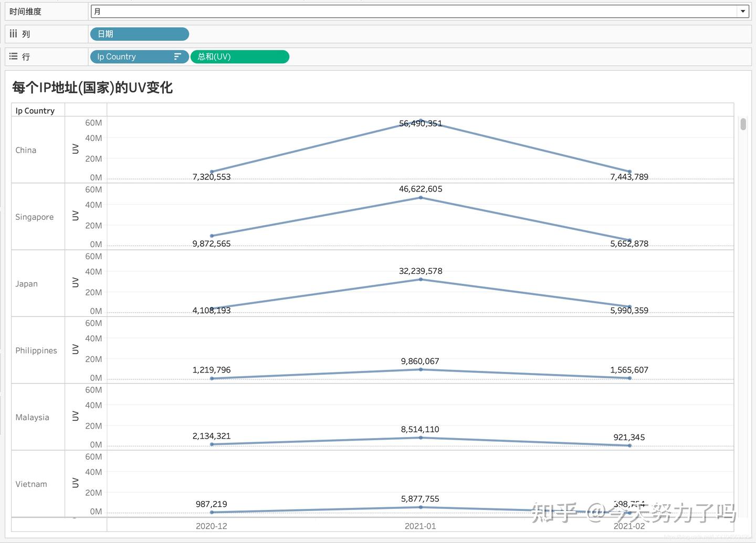
Task: Click the vertical scrollbar thumb of the chart
Action: click(743, 124)
